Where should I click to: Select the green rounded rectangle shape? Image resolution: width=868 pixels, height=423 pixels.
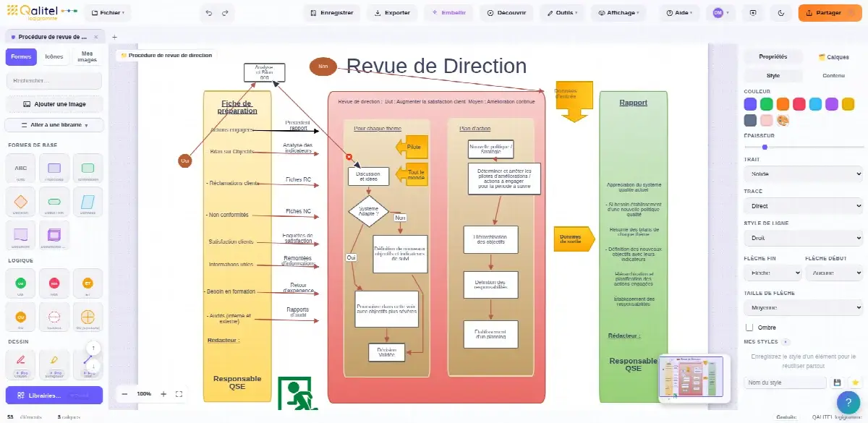(88, 170)
